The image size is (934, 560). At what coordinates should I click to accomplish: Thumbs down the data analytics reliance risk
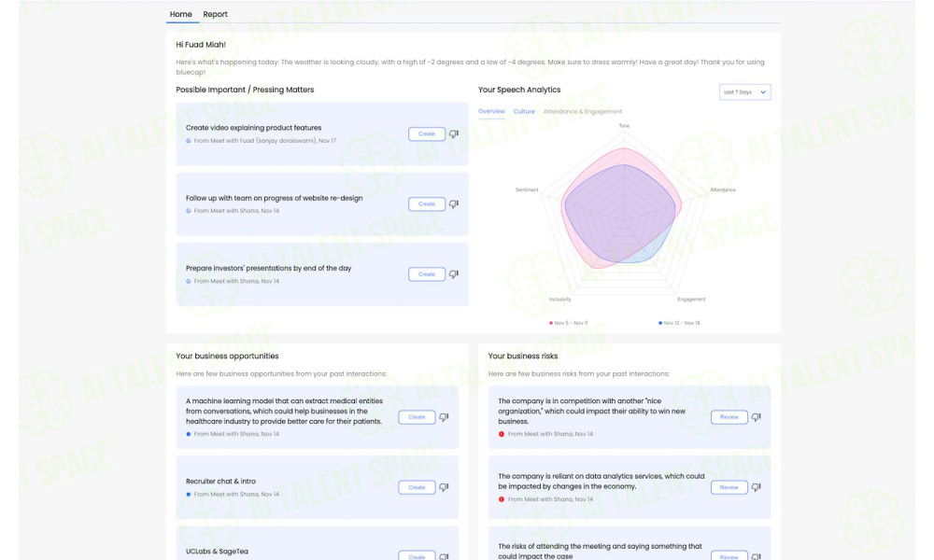[757, 487]
